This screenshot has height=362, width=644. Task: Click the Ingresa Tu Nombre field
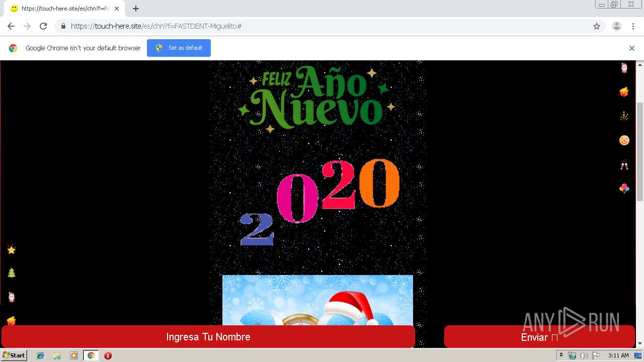(x=208, y=337)
